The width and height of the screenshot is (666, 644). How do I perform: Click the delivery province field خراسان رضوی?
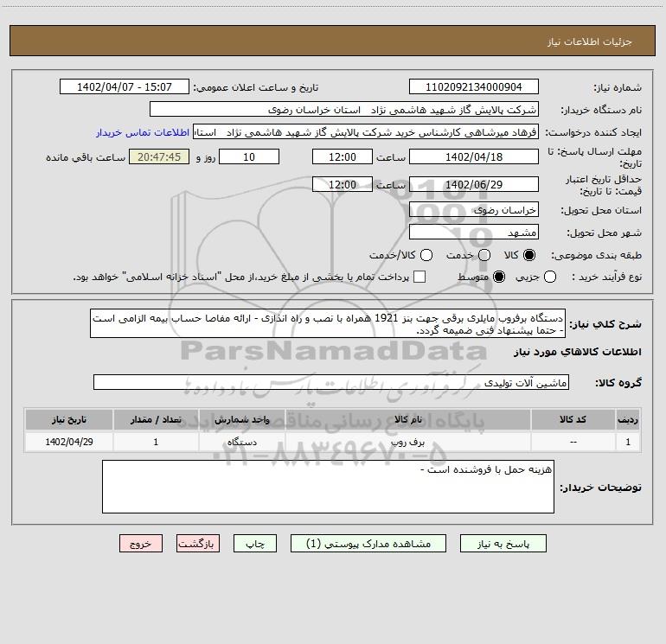click(474, 209)
